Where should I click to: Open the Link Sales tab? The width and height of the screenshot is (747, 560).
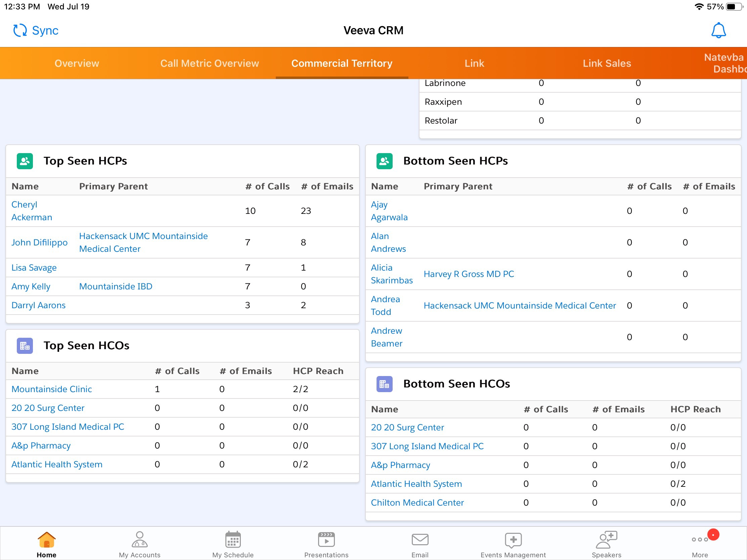coord(607,63)
